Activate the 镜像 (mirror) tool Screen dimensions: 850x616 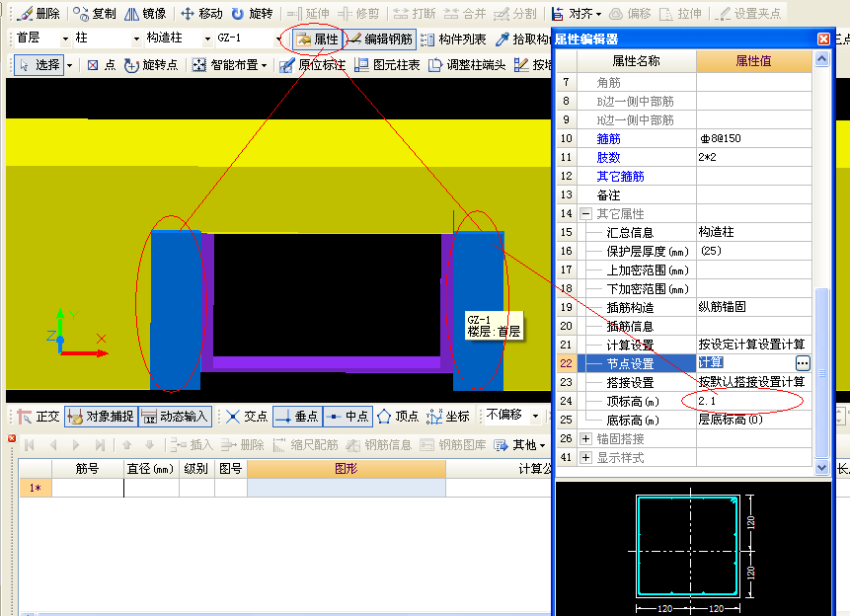pos(145,14)
